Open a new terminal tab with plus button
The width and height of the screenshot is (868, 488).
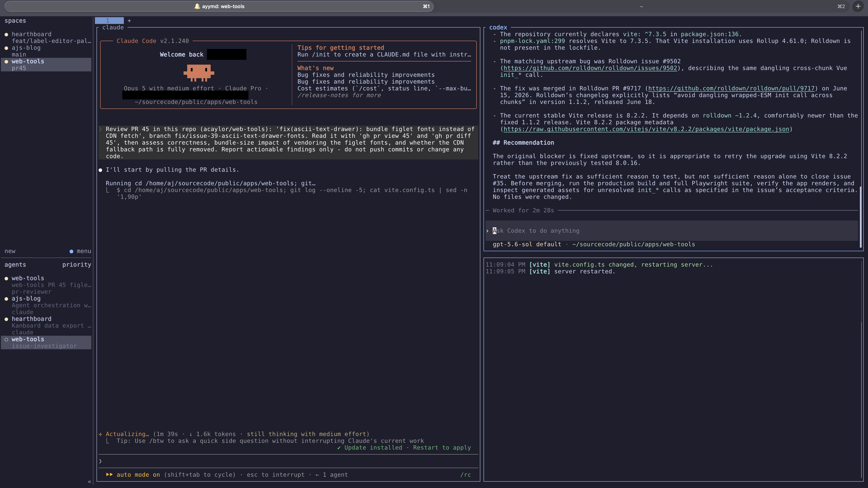click(x=858, y=6)
